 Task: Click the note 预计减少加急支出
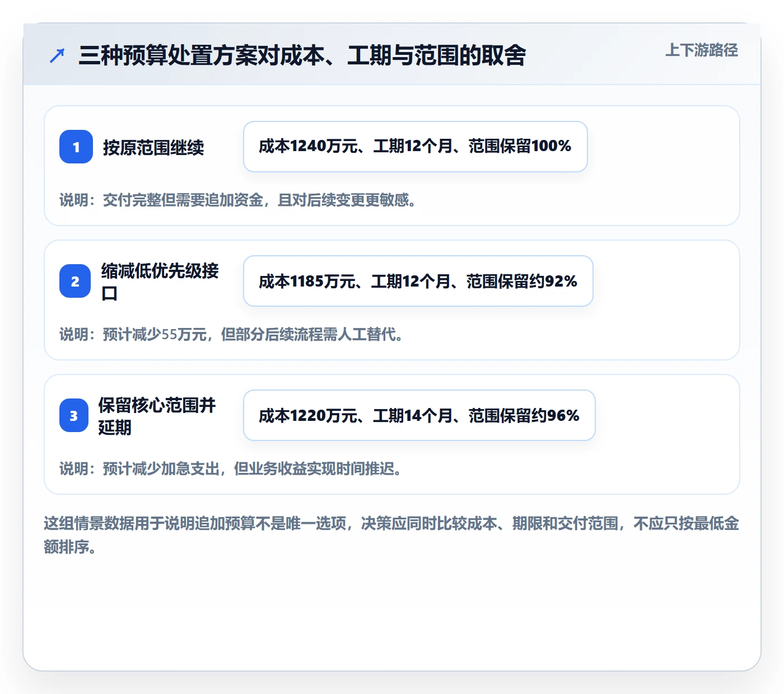pos(231,468)
